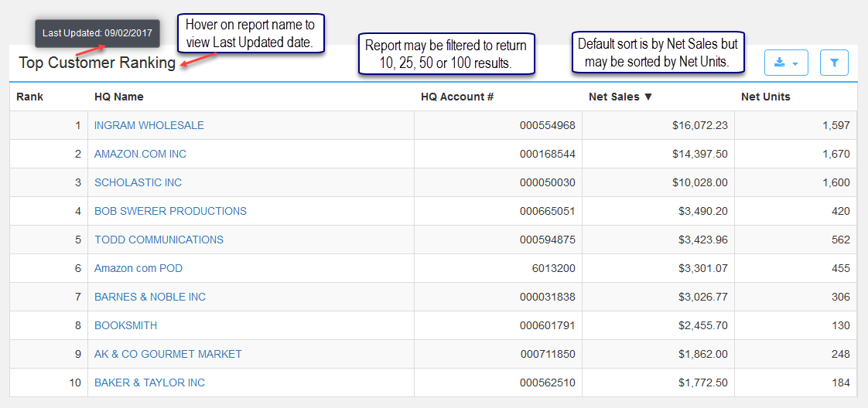Open the BAKER & TAYLOR INC link
The width and height of the screenshot is (868, 408).
pos(149,382)
